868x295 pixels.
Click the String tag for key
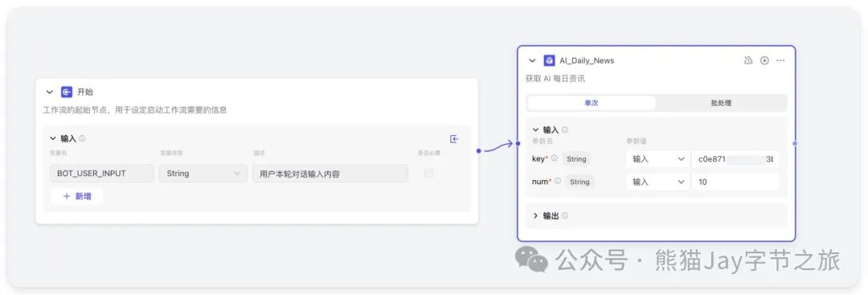point(576,159)
